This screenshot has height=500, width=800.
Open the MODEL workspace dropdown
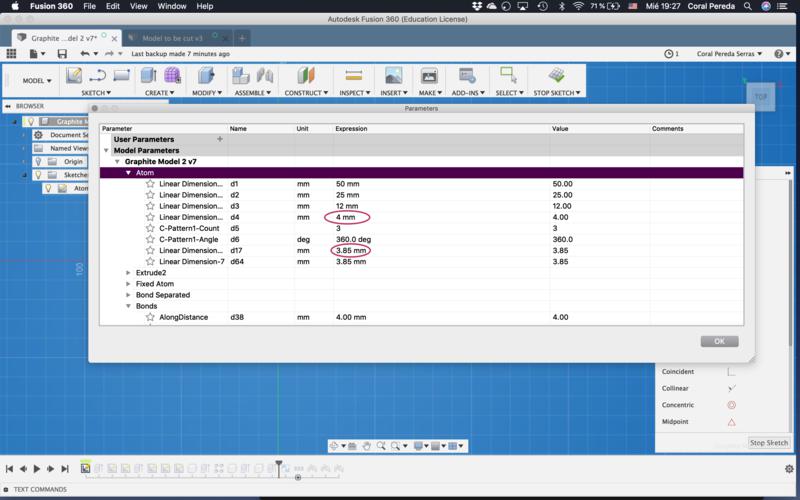(x=37, y=81)
